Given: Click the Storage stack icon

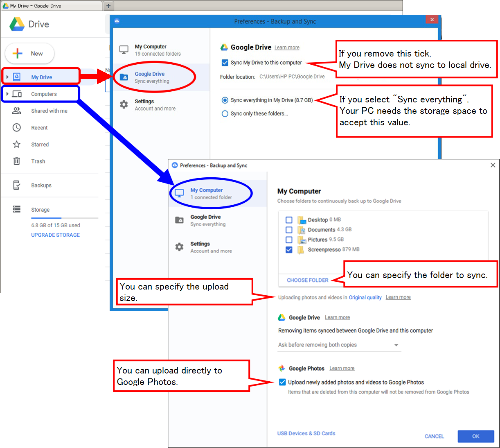Looking at the screenshot, I should [16, 209].
